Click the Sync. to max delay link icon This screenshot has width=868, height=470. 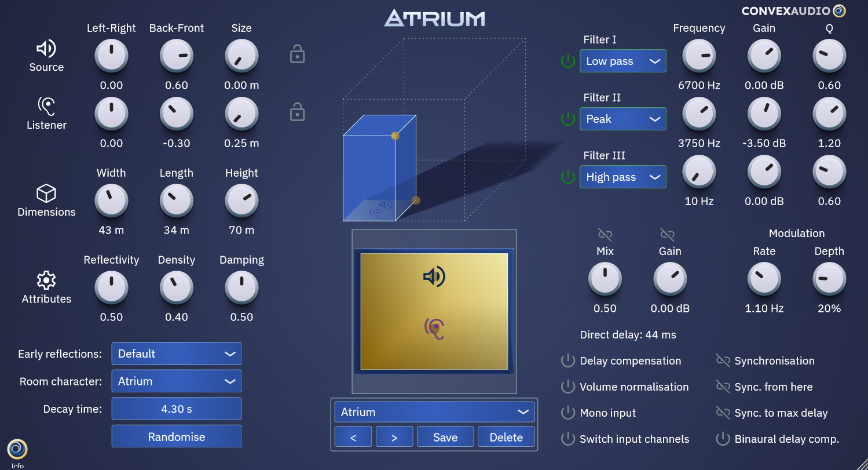point(723,413)
